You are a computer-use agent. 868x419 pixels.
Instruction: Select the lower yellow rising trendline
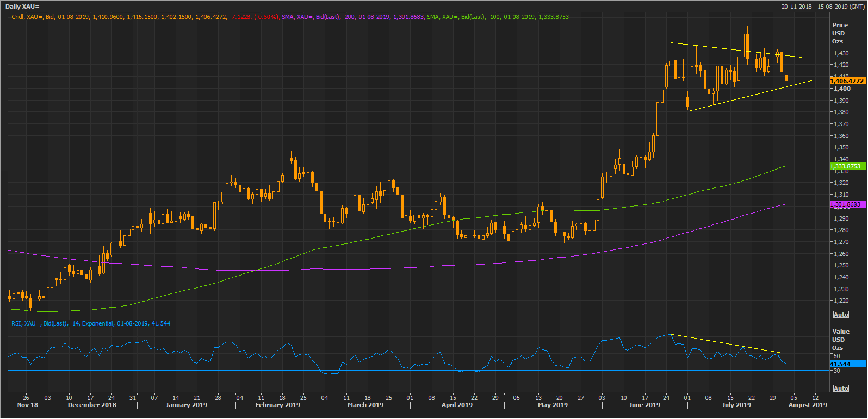point(751,95)
